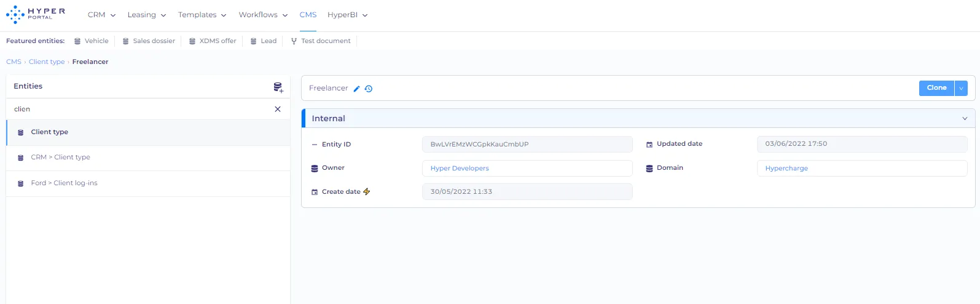Select Ford > Client log-ins entity row
The height and width of the screenshot is (304, 980).
point(148,183)
